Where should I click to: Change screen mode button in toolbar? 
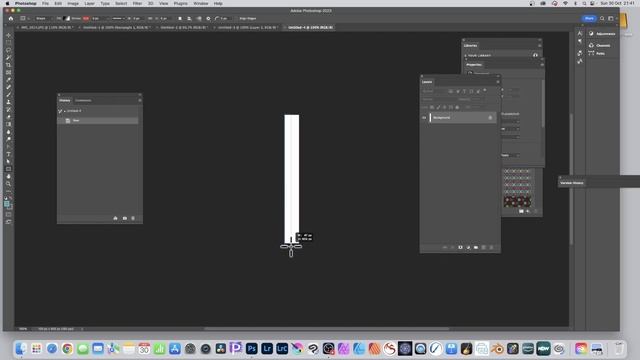9,222
